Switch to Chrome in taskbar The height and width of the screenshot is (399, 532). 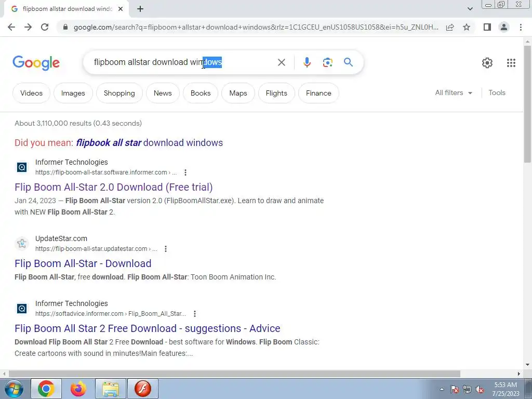46,389
